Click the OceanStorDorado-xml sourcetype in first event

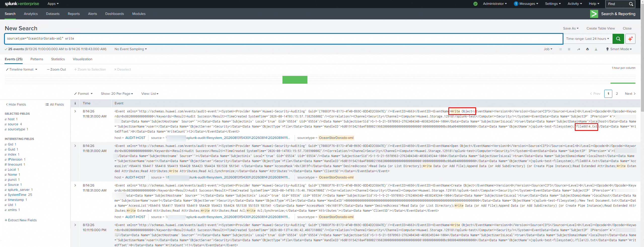coord(336,138)
